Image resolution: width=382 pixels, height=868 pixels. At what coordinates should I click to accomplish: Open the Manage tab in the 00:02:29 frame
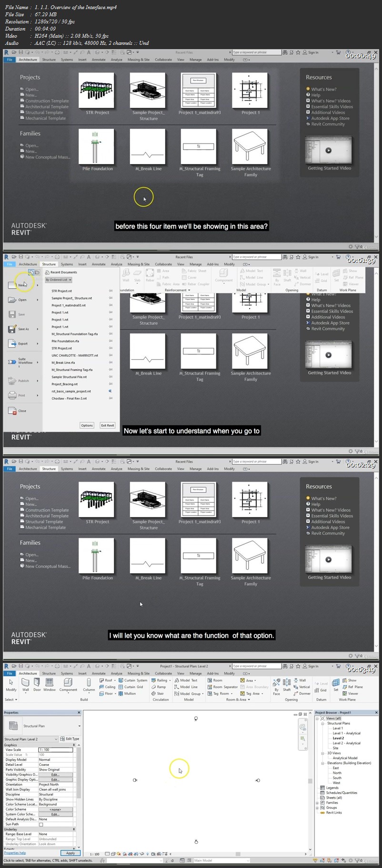coord(196,469)
